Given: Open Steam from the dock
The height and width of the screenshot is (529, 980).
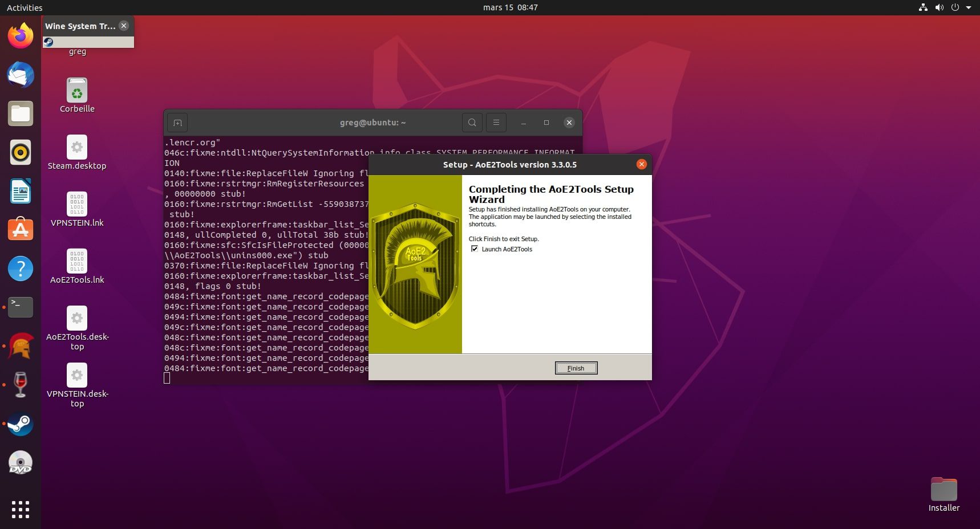Looking at the screenshot, I should pos(21,424).
